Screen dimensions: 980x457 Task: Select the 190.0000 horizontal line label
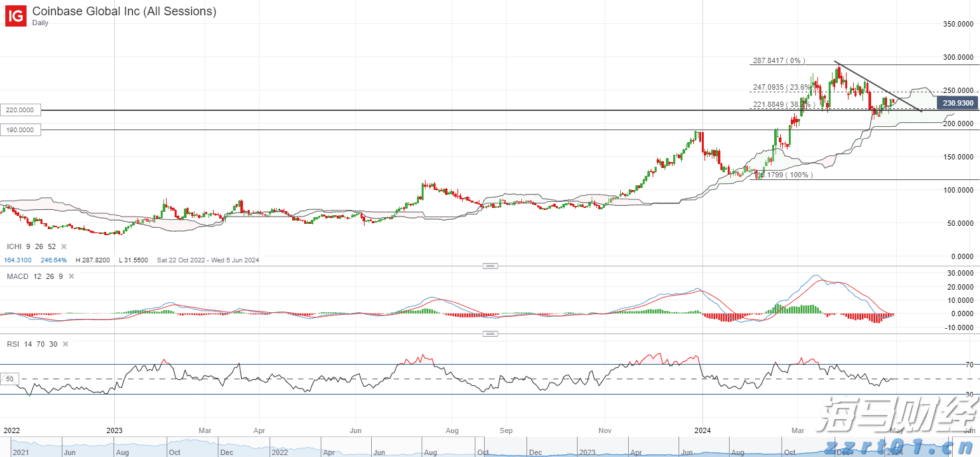tap(21, 130)
